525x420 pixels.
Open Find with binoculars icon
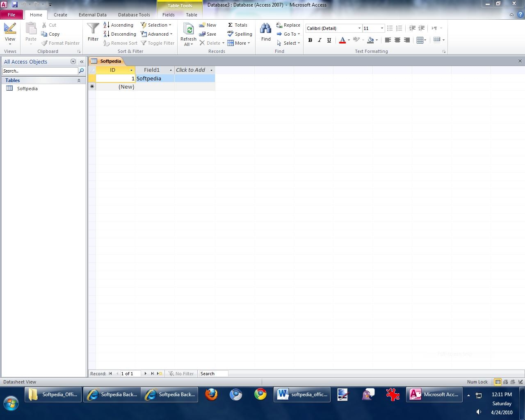[x=266, y=32]
